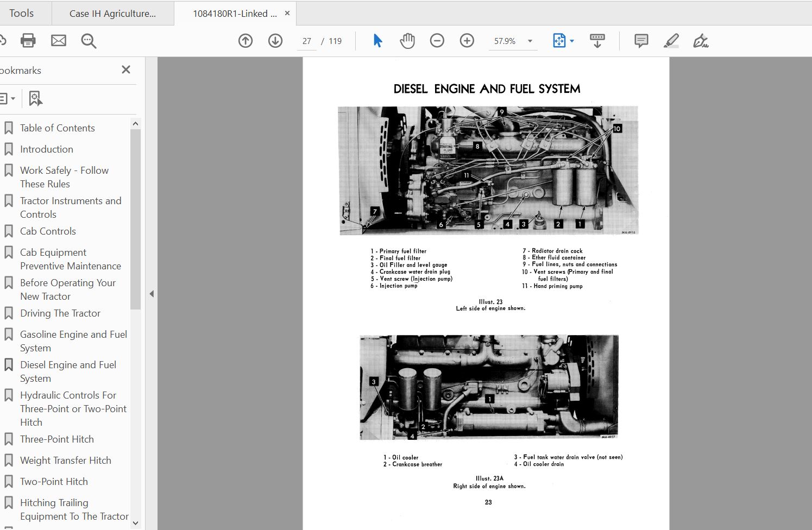Click the Fit page scrolling icon
812x530 pixels.
tap(559, 41)
